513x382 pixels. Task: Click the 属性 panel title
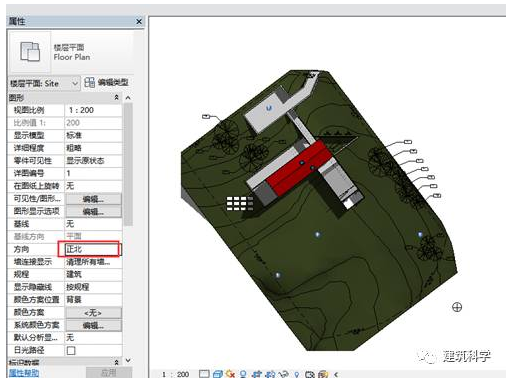[17, 22]
